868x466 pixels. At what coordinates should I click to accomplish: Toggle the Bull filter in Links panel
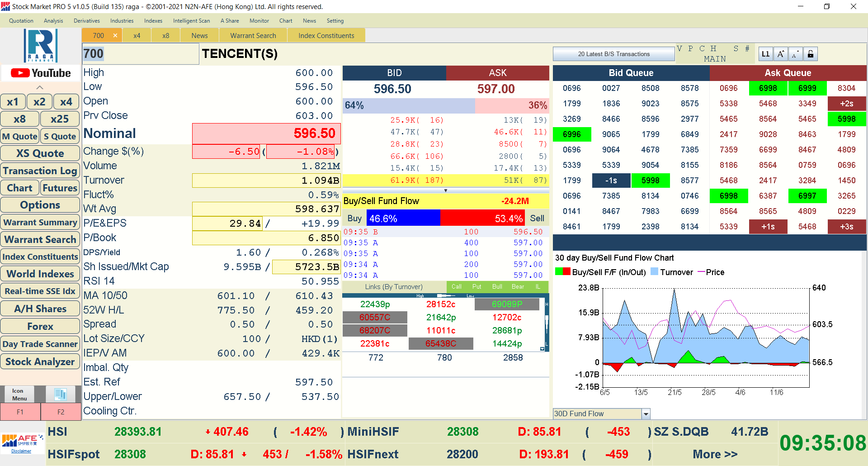point(497,286)
